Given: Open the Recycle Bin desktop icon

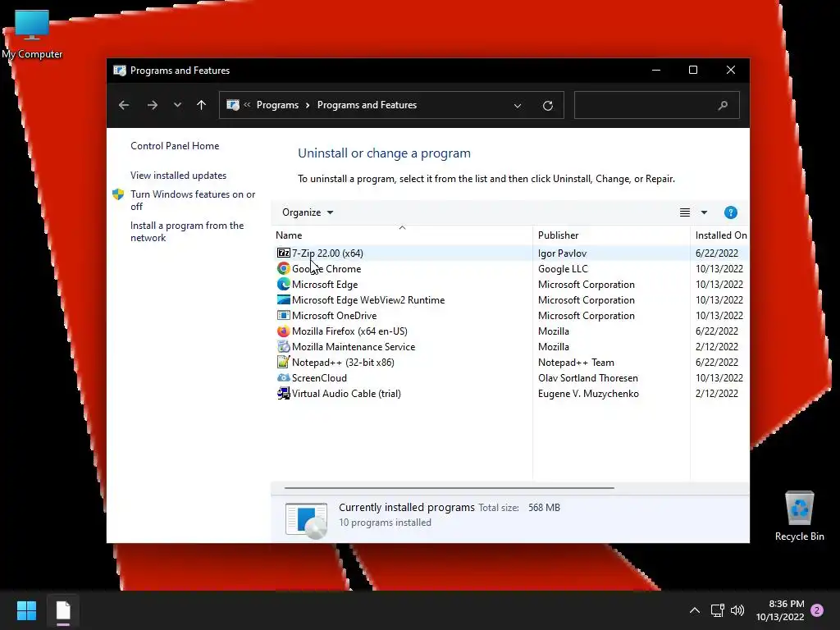Looking at the screenshot, I should click(799, 516).
